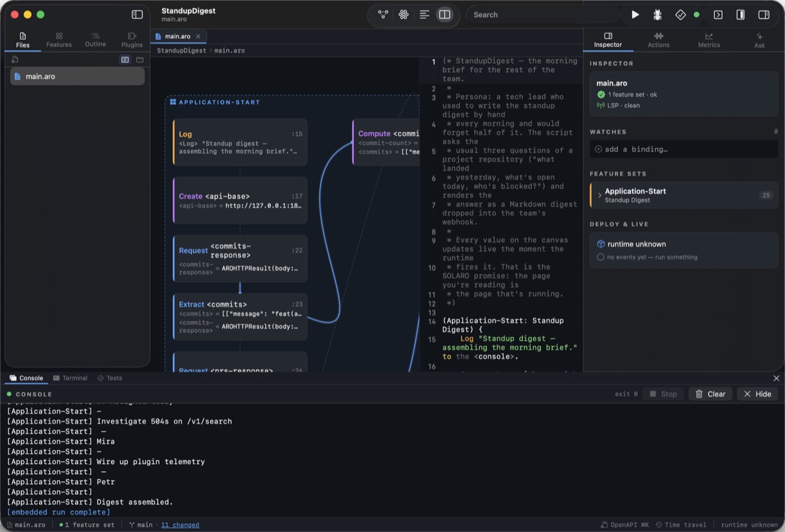The height and width of the screenshot is (532, 785).
Task: Click the add a binding watch field
Action: pyautogui.click(x=684, y=149)
